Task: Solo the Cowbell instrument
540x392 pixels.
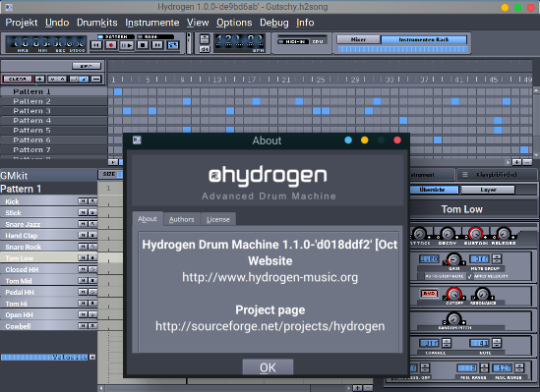Action: pyautogui.click(x=92, y=325)
